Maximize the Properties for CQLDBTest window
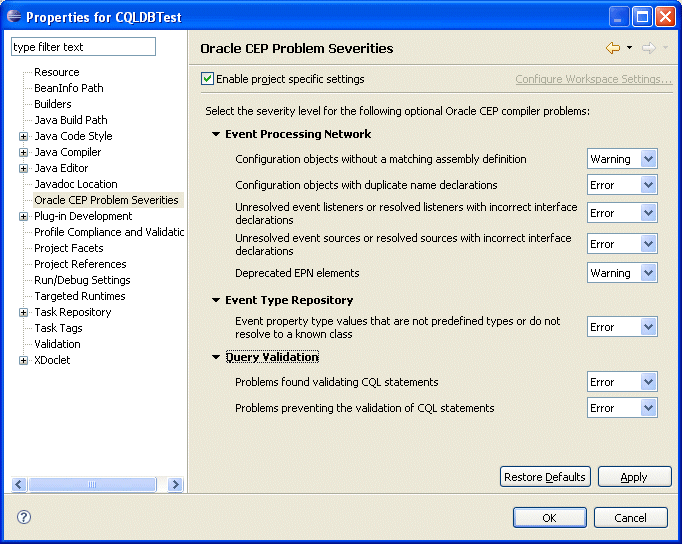This screenshot has width=682, height=544. 642,17
